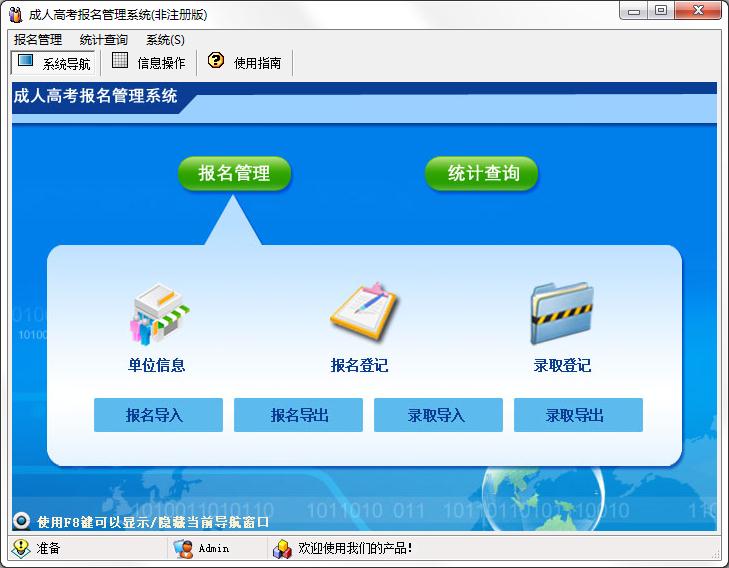The height and width of the screenshot is (568, 729).
Task: Click the welcome message blocks icon
Action: coord(282,549)
